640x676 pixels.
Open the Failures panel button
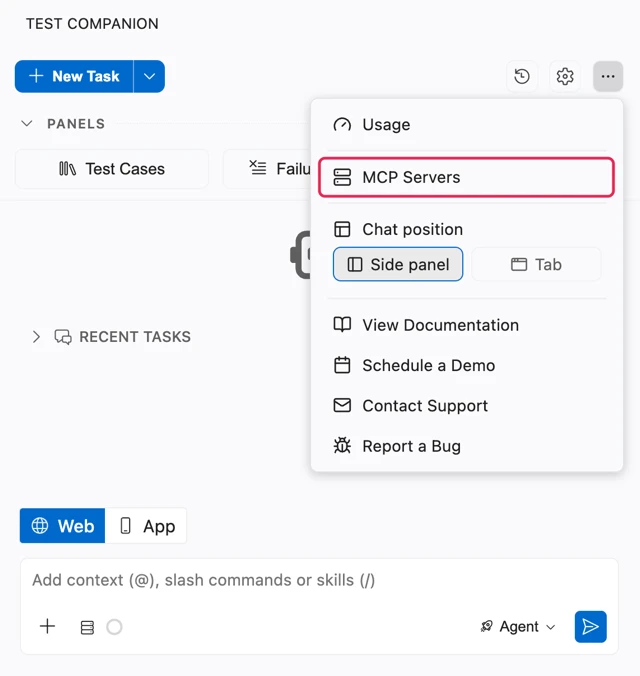267,169
